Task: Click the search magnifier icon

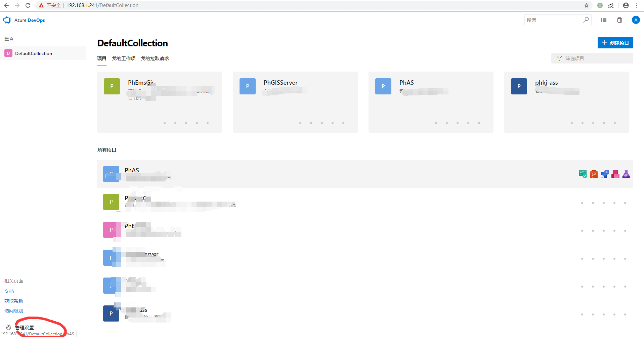Action: click(x=586, y=20)
